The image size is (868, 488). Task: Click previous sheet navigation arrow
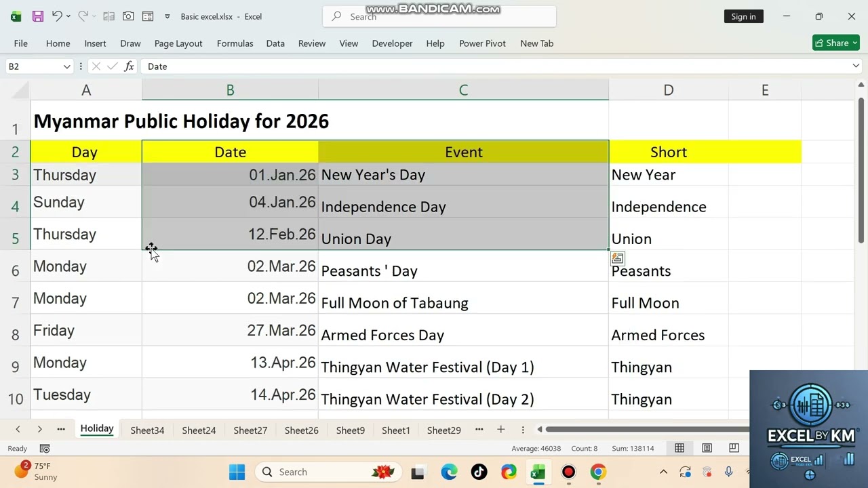click(x=18, y=429)
